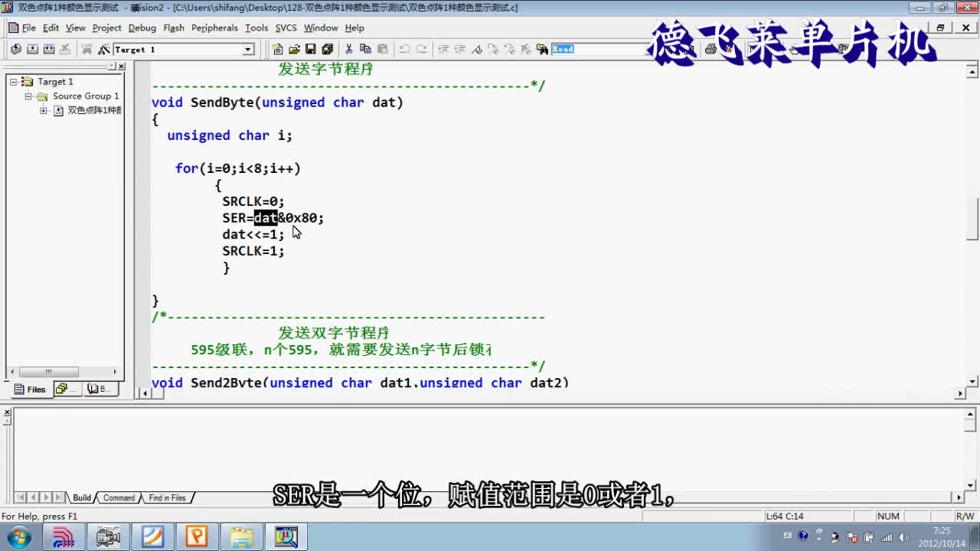This screenshot has height=551, width=980.
Task: Clear all bookmarks icon
Action: point(526,49)
